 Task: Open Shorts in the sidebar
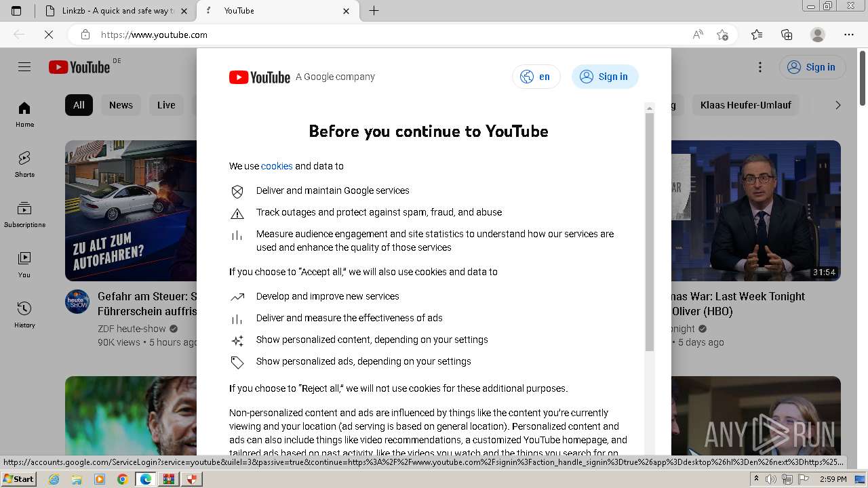(x=24, y=165)
